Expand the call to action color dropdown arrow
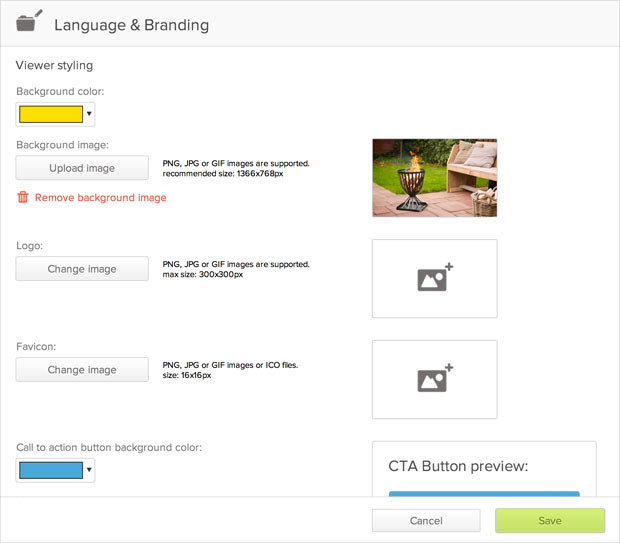 (89, 470)
